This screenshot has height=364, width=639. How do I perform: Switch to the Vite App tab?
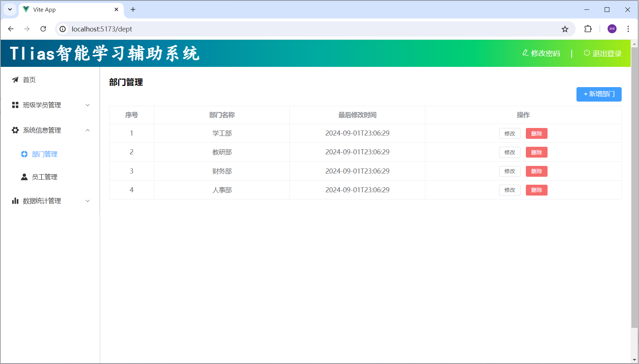(x=69, y=10)
